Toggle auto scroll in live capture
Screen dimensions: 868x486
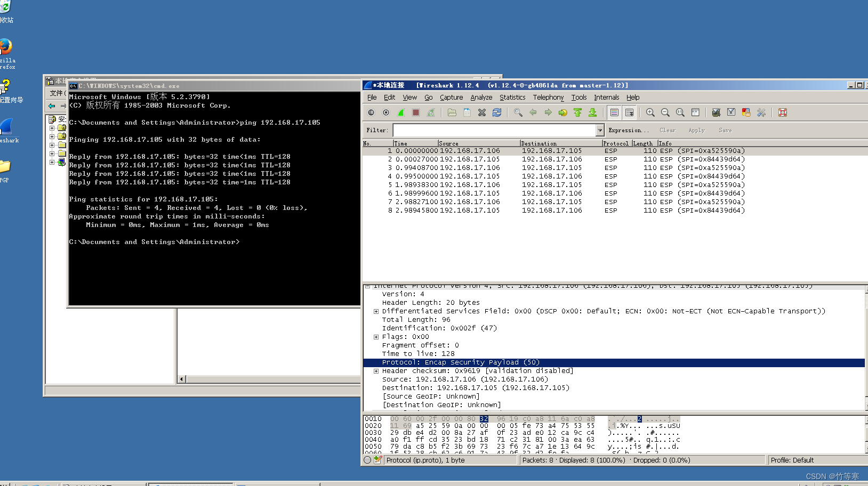coord(629,112)
